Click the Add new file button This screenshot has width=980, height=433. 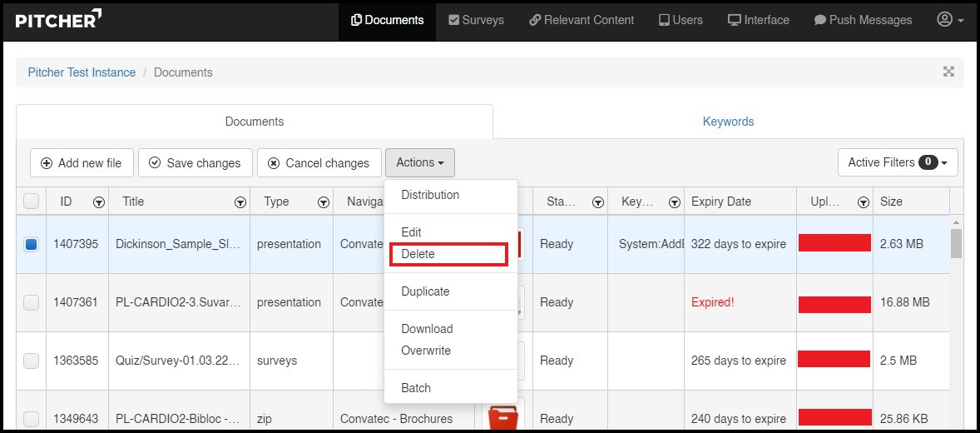pos(82,163)
